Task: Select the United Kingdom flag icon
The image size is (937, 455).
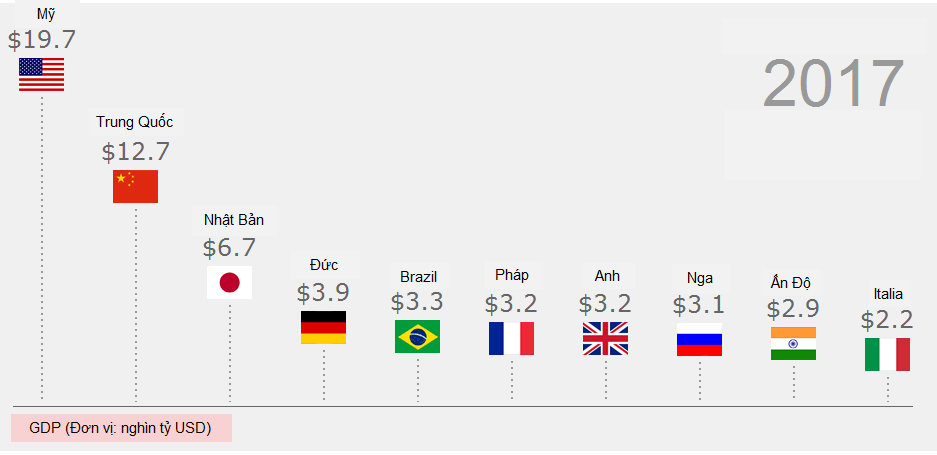Action: coord(605,338)
